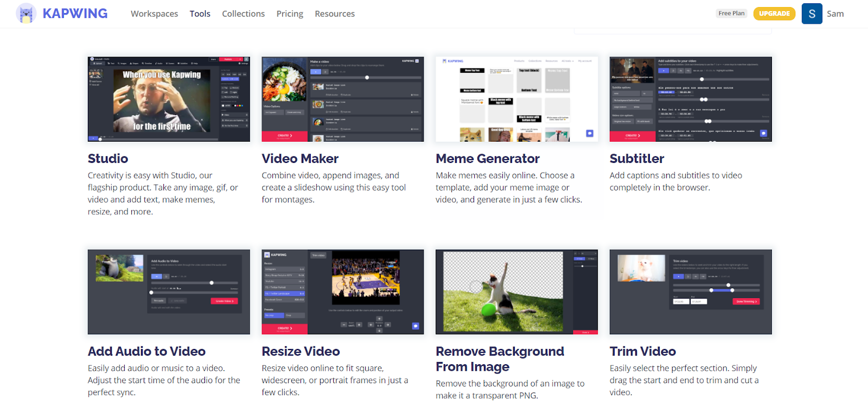
Task: Select the Tools menu item
Action: (x=200, y=14)
